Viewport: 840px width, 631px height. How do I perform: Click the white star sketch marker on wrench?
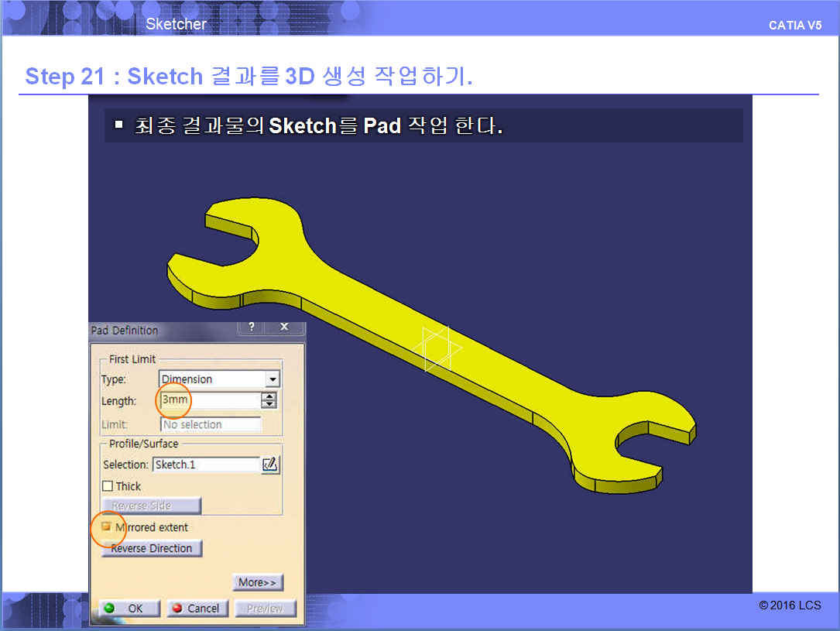[437, 349]
